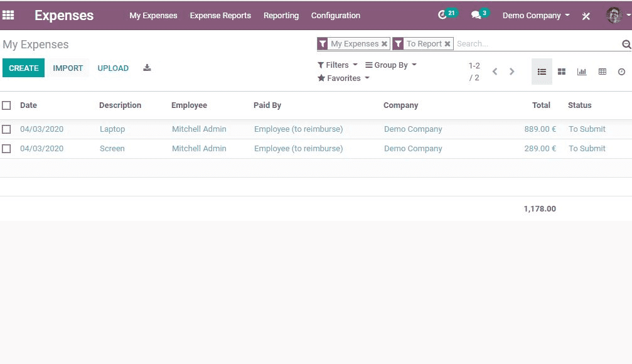Open Expense Reports menu
The image size is (632, 364).
220,15
